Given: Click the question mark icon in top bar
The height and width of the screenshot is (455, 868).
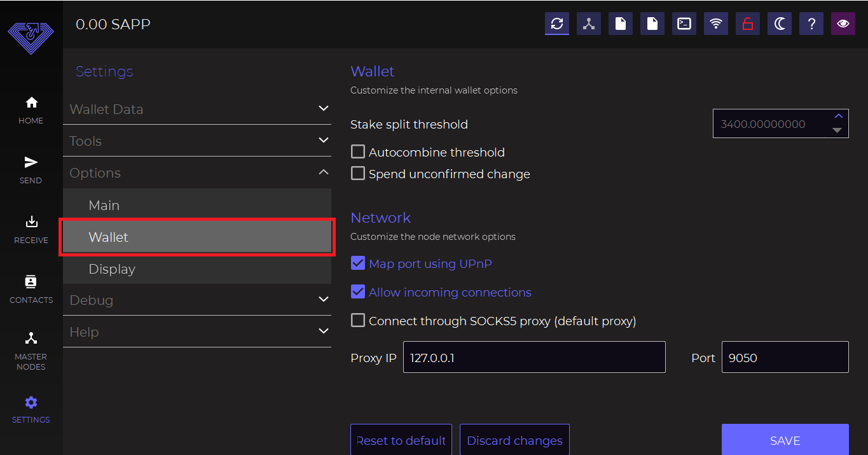Looking at the screenshot, I should [x=811, y=24].
